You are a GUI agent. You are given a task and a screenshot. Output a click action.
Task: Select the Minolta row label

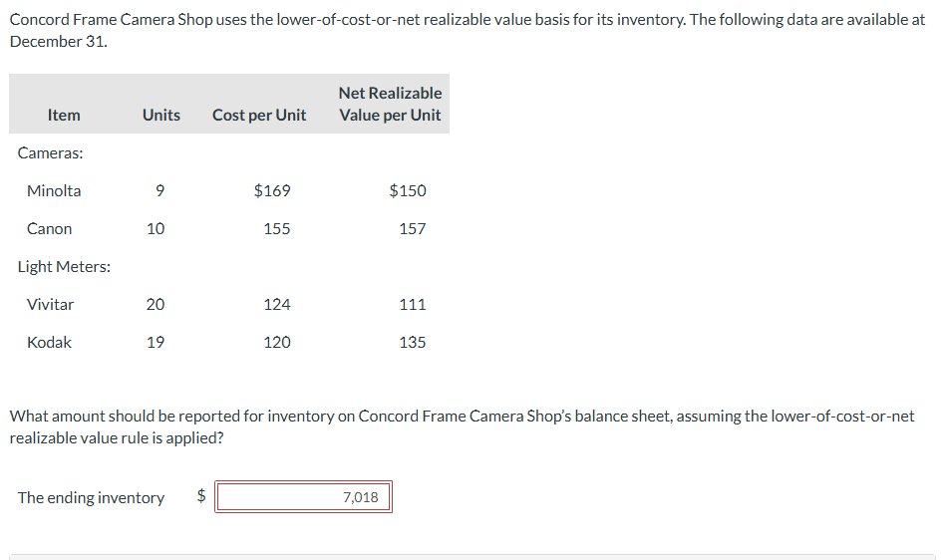(x=54, y=190)
